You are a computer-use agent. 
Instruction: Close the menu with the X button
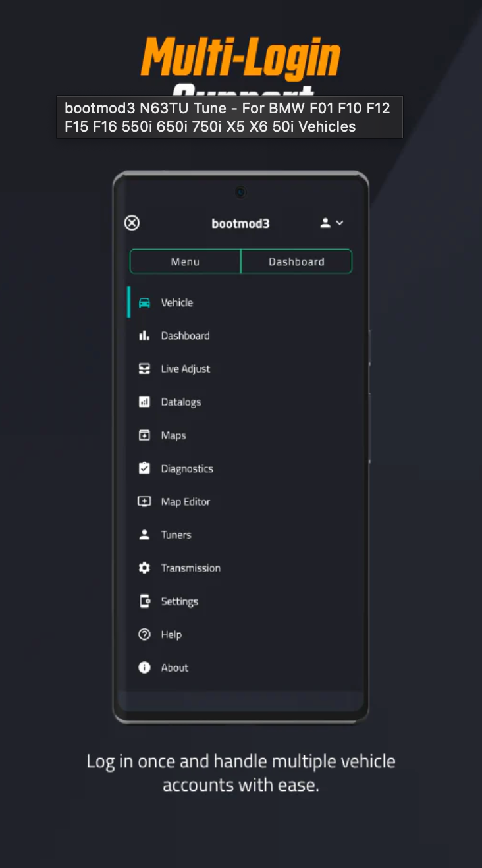(x=132, y=223)
